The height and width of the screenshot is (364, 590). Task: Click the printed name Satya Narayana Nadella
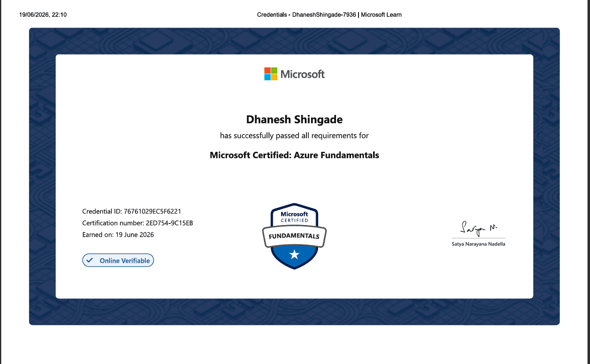(x=478, y=244)
